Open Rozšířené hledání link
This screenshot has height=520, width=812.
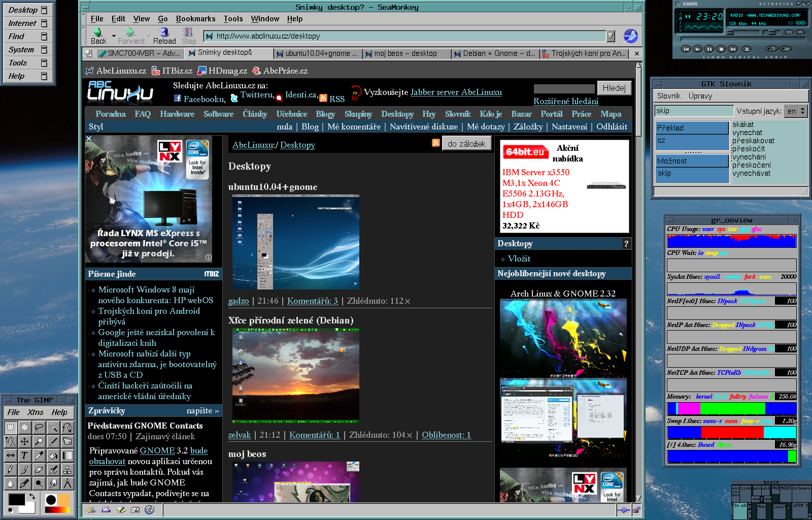[565, 101]
